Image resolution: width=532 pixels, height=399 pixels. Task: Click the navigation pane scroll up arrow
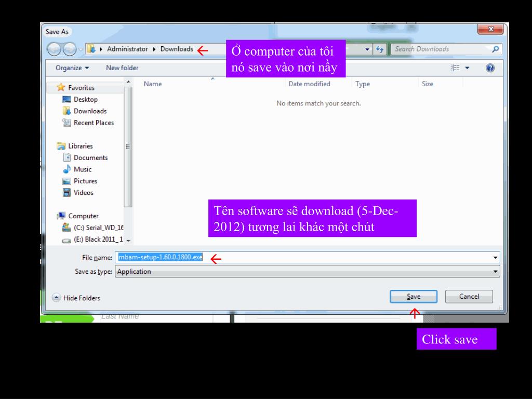(128, 82)
